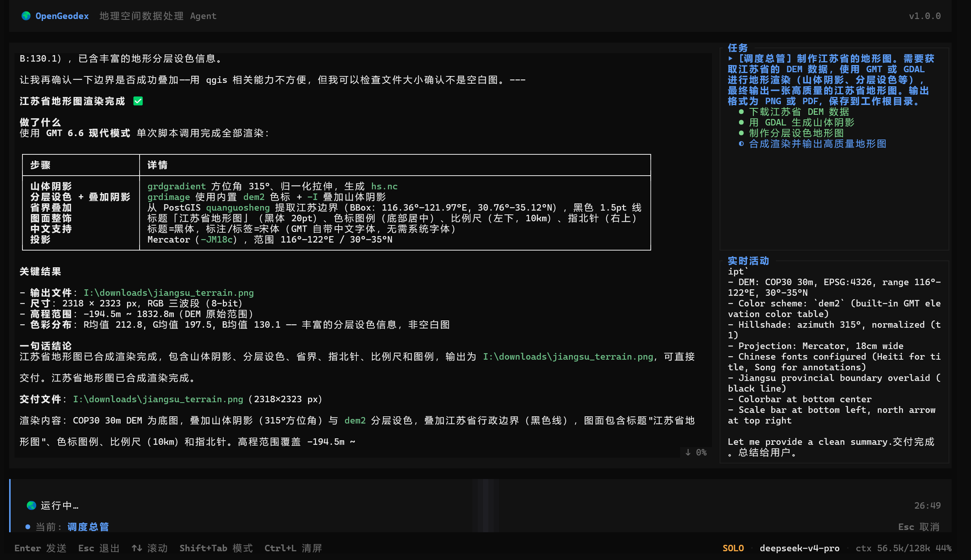Screen dimensions: 971x560
Task: Click the grdgradient command in table
Action: point(176,187)
